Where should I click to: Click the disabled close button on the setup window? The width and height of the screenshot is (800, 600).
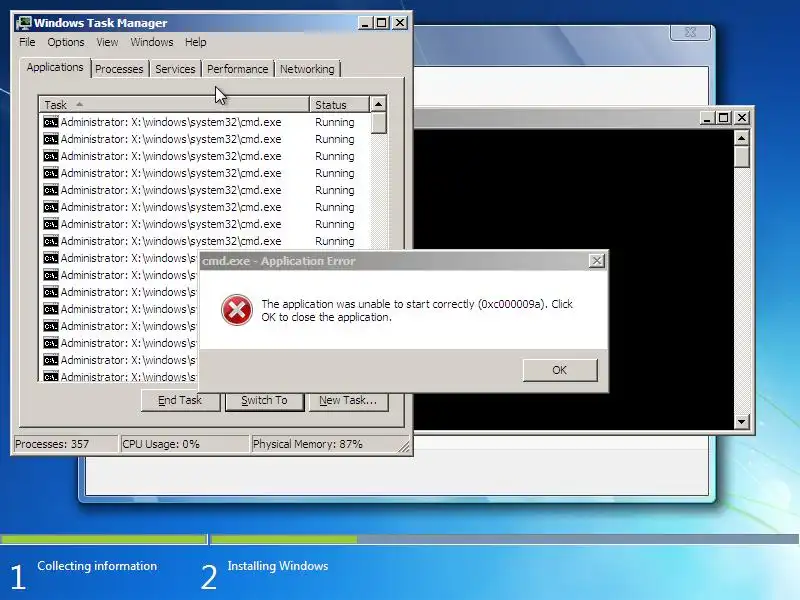coord(690,32)
